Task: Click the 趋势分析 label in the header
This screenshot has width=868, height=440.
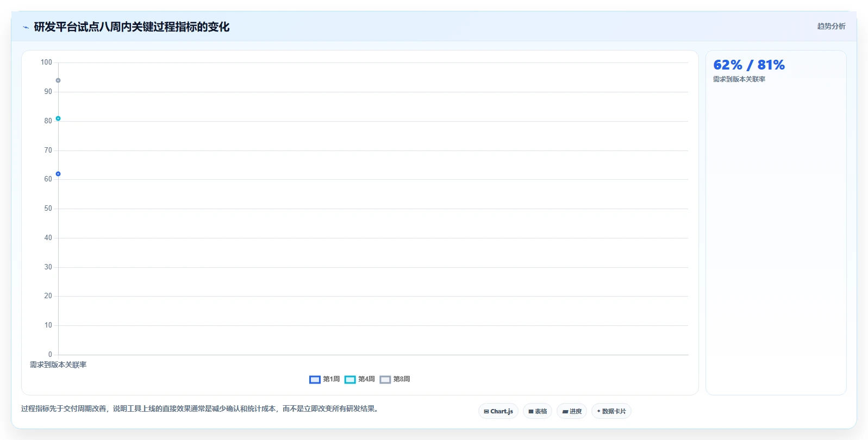Action: tap(831, 26)
